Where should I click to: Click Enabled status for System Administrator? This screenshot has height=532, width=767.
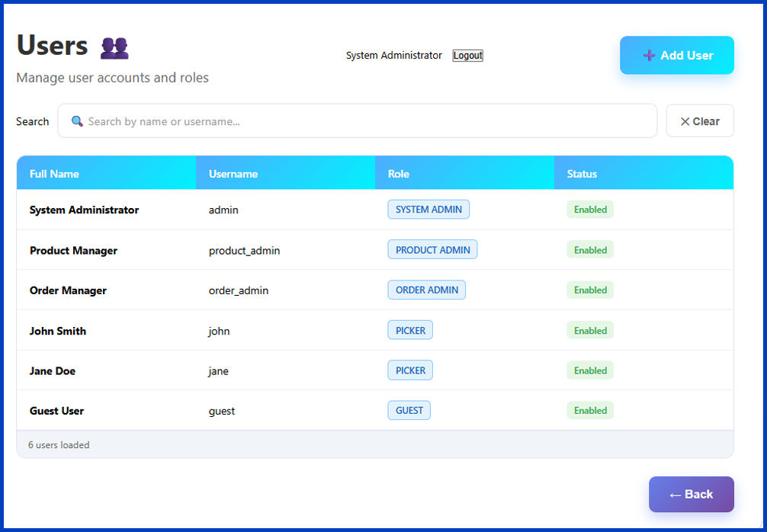point(590,210)
